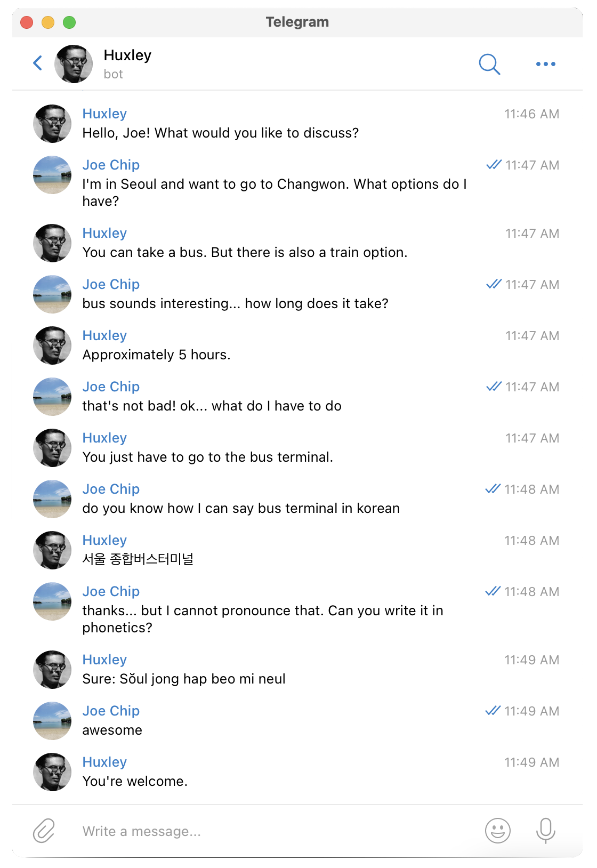Click the Huxley title in the header

click(127, 55)
